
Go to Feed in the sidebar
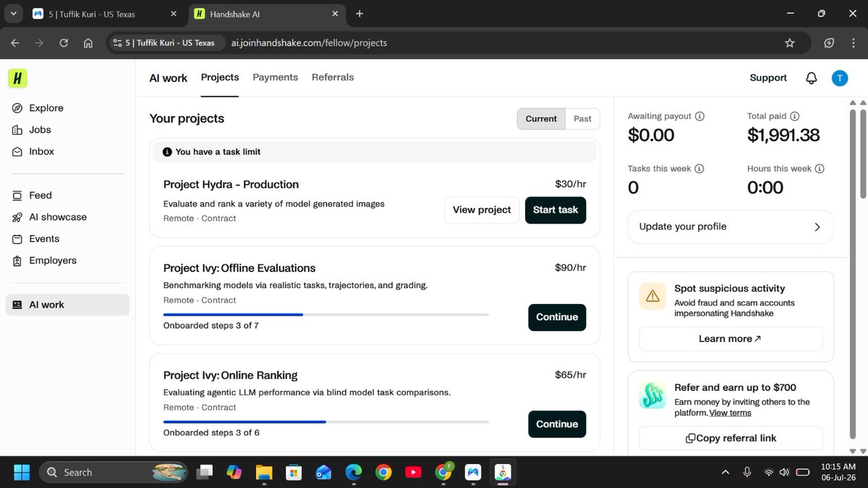[x=32, y=195]
